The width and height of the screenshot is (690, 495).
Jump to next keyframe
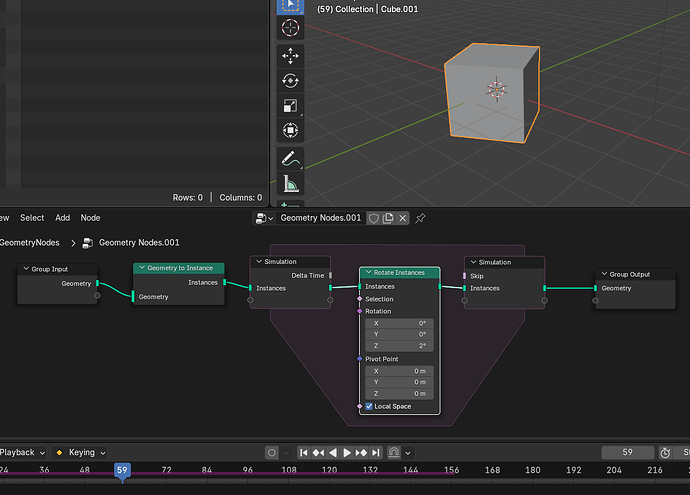coord(361,453)
